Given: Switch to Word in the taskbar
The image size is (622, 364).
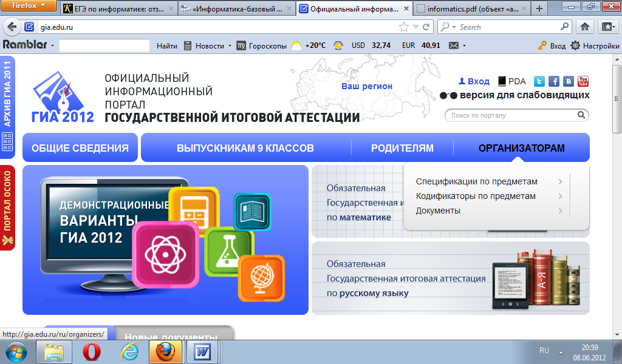Looking at the screenshot, I should click(x=203, y=352).
